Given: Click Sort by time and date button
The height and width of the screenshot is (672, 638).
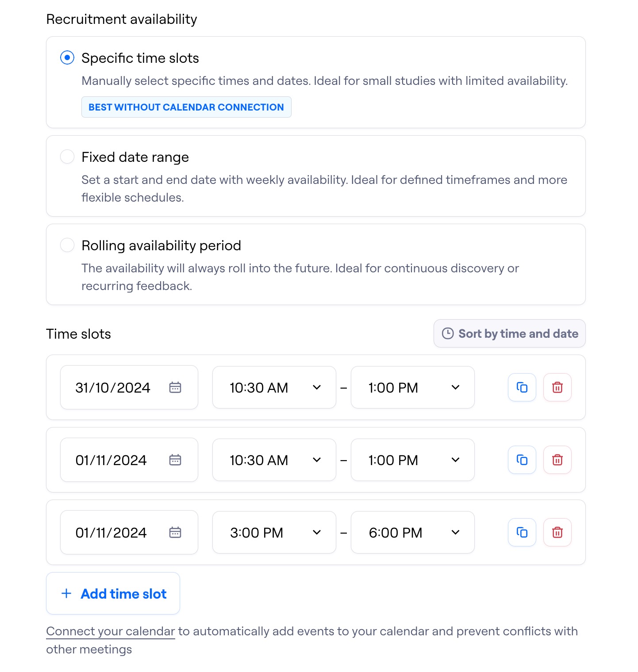Looking at the screenshot, I should [x=509, y=334].
